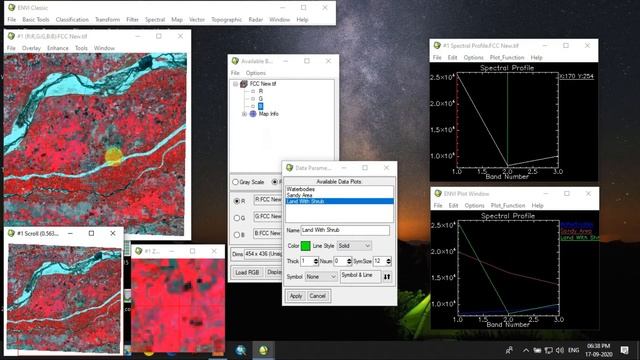Screen dimensions: 640x360
Task: Open Tools menu in the display window
Action: (81, 48)
